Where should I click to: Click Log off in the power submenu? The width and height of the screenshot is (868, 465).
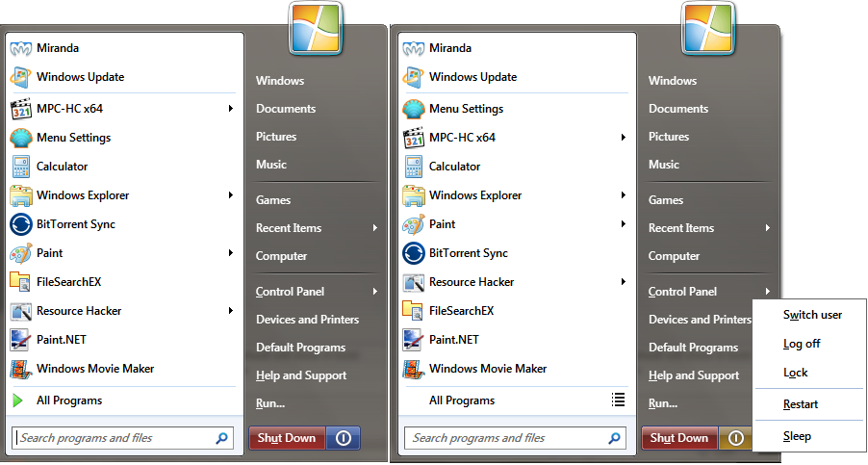(802, 344)
